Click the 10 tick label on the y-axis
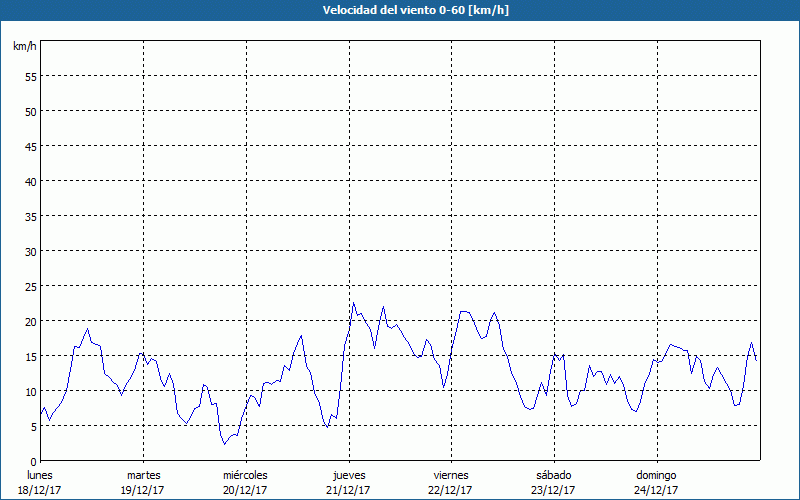Viewport: 800px width, 500px height. 30,391
